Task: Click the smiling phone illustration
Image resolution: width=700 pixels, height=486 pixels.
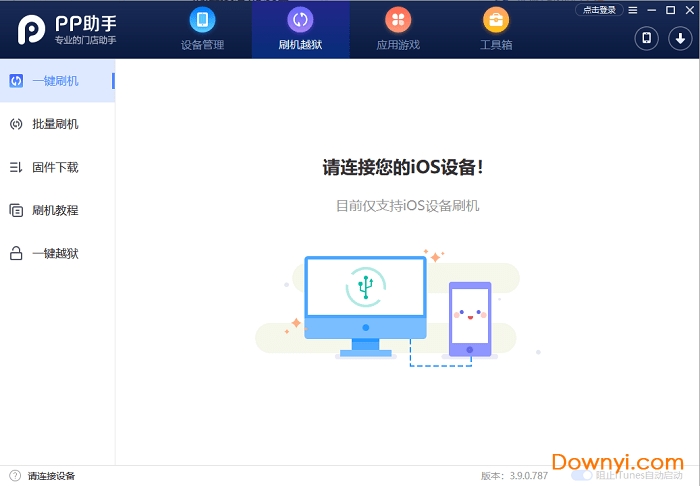Action: (x=470, y=319)
